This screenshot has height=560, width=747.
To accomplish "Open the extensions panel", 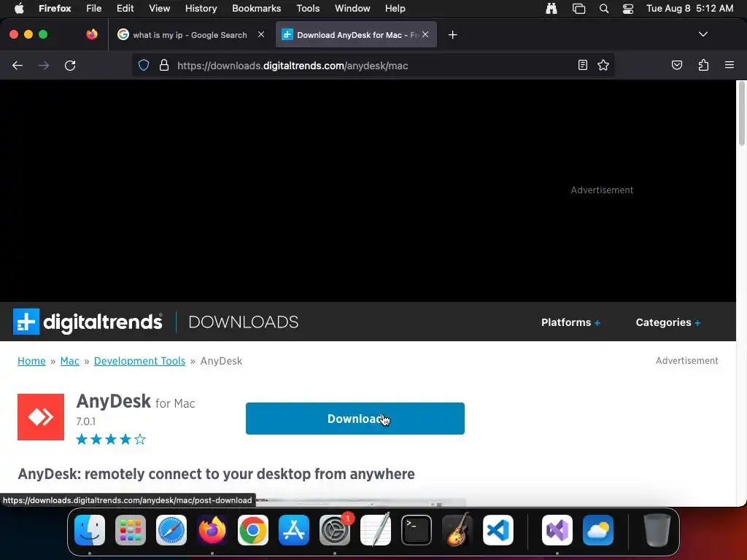I will click(703, 65).
